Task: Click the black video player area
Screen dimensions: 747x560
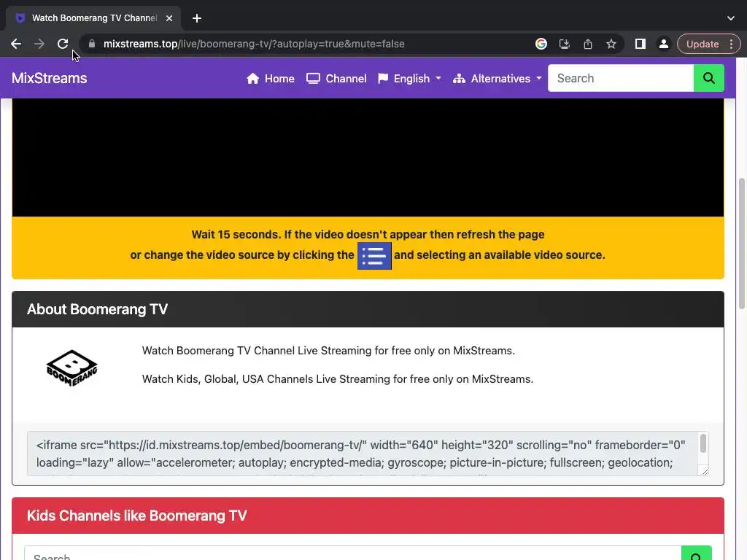Action: (368, 157)
